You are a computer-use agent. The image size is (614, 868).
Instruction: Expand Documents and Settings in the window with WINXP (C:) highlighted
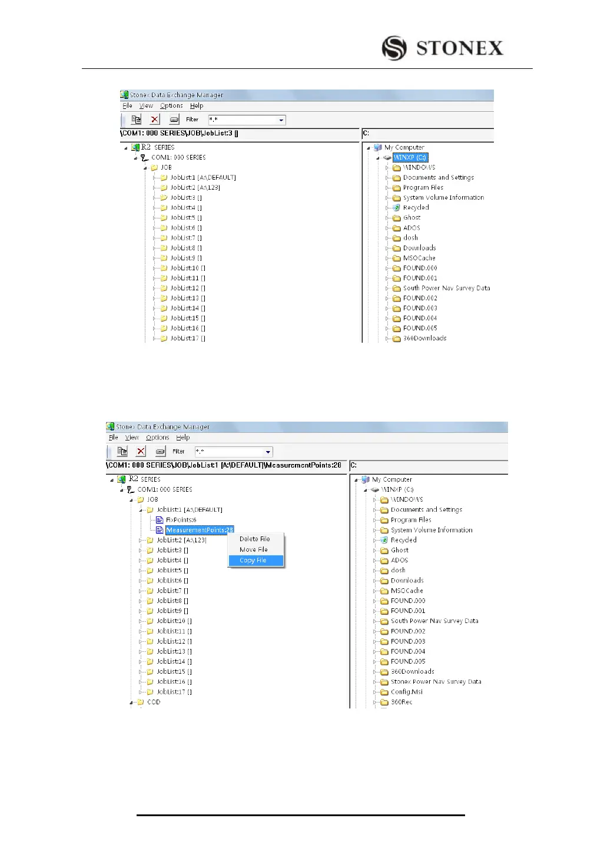[x=387, y=178]
